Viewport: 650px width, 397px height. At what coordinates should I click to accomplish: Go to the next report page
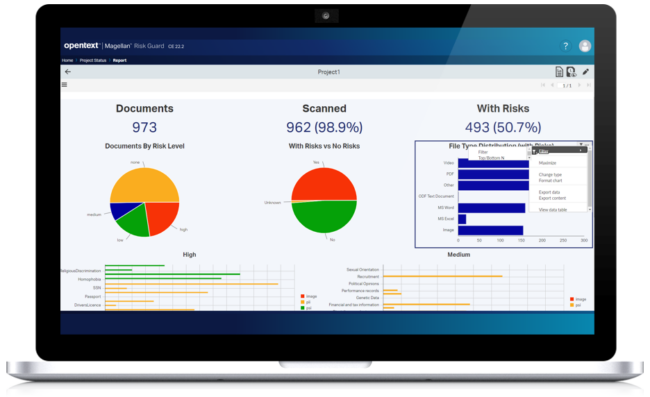(579, 85)
